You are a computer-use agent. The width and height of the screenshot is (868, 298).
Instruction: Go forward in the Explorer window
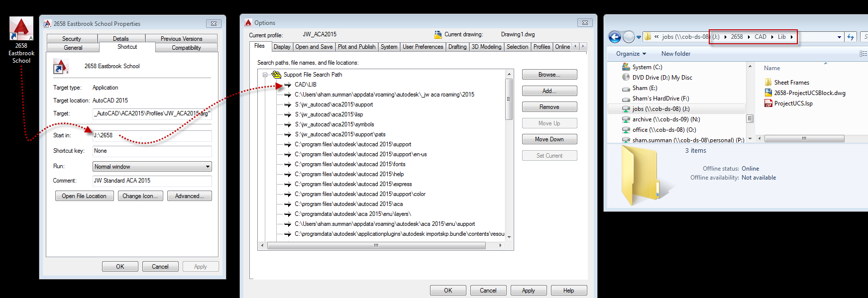coord(629,37)
